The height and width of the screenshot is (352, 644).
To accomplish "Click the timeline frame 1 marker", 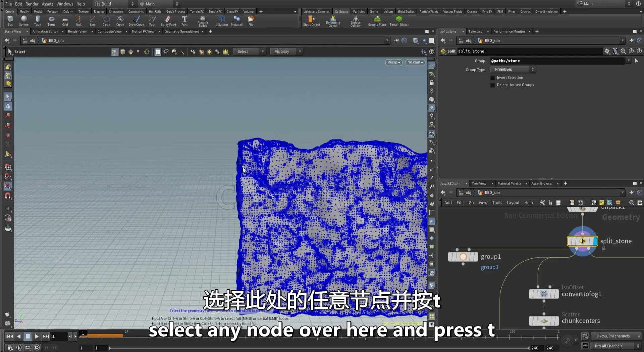I will click(83, 333).
